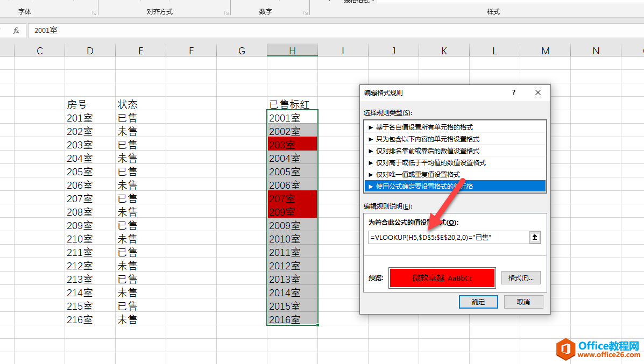
Task: Click the VLOOKUP formula input field
Action: click(449, 237)
